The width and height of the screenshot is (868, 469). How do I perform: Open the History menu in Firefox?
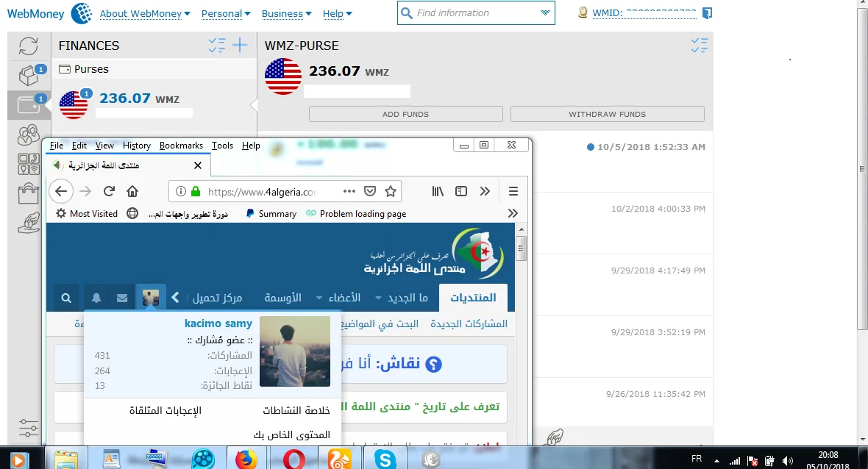[137, 146]
